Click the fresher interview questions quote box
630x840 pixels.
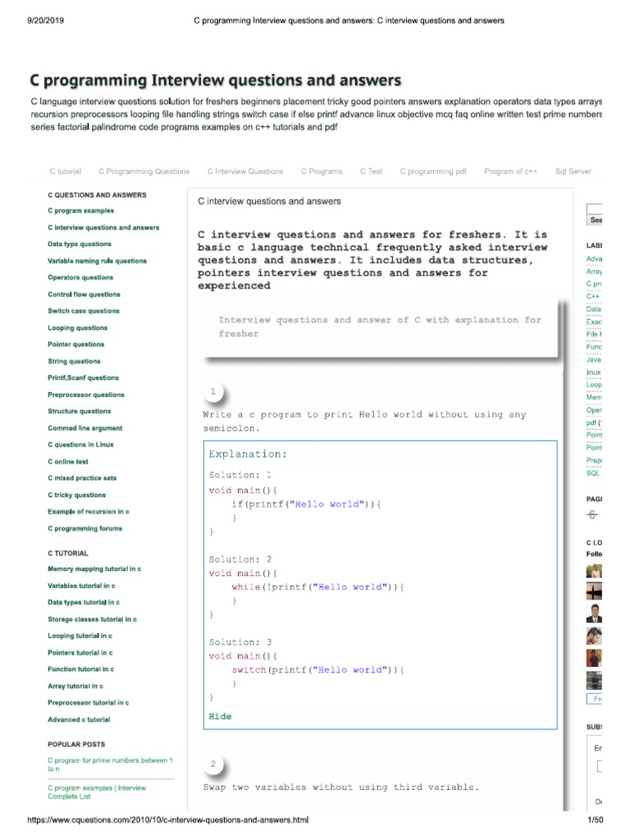click(380, 326)
